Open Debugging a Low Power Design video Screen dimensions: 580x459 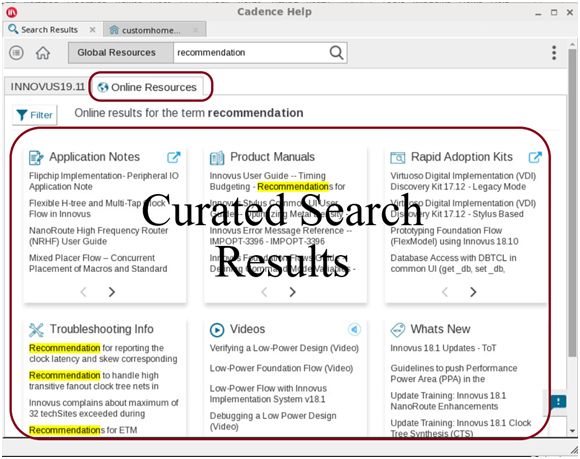coord(273,421)
